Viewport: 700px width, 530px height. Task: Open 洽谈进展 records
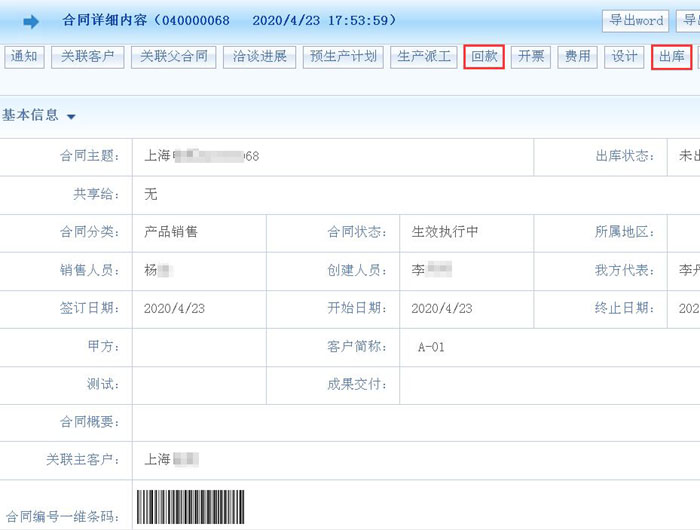click(258, 57)
